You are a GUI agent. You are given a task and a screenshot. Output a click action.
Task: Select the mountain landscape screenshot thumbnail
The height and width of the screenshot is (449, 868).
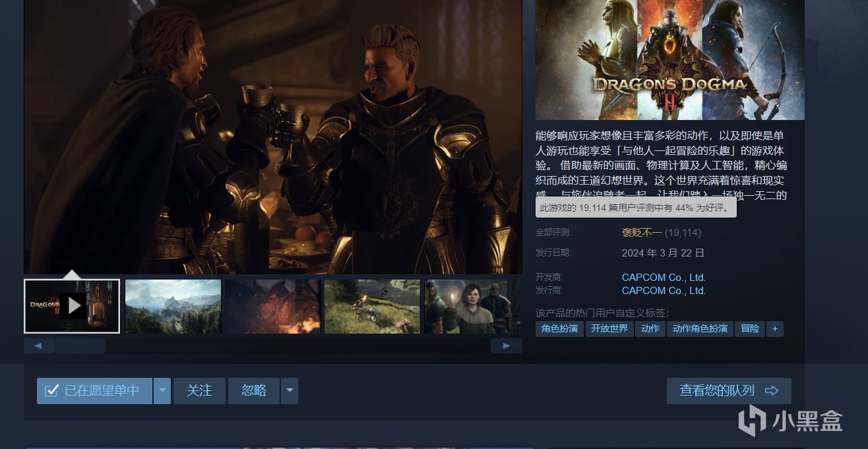coord(173,306)
